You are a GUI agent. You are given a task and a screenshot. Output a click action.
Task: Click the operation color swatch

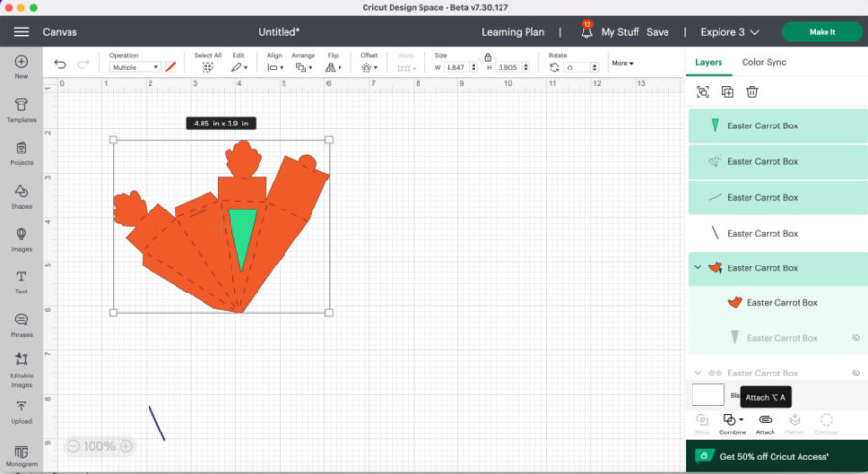pyautogui.click(x=171, y=67)
